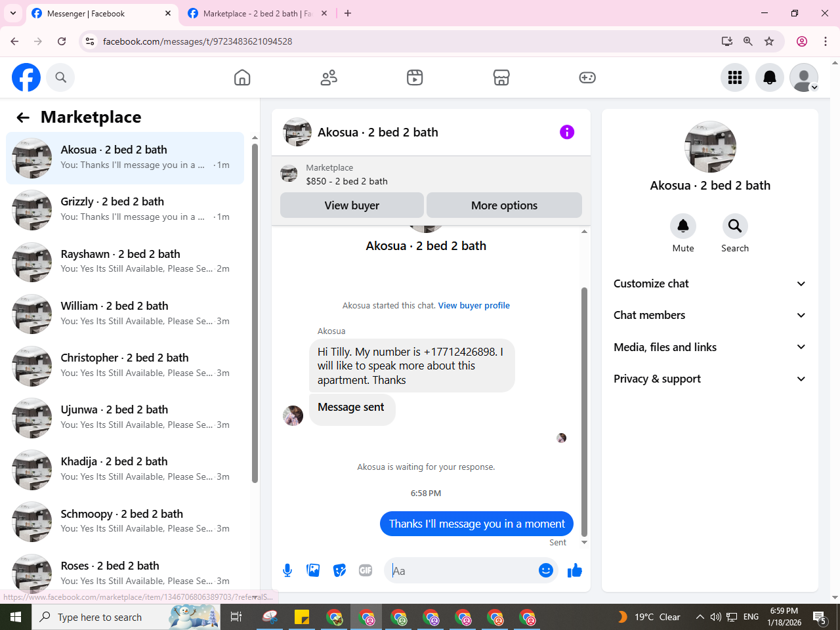Image resolution: width=840 pixels, height=630 pixels.
Task: Click the Windows taskbar search box
Action: [x=125, y=617]
